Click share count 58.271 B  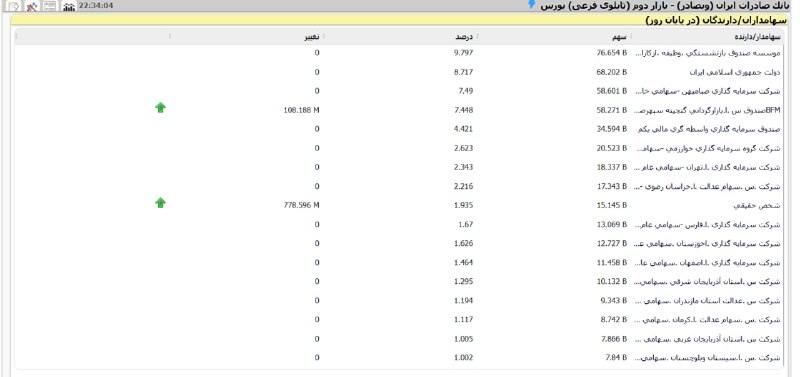[612, 110]
